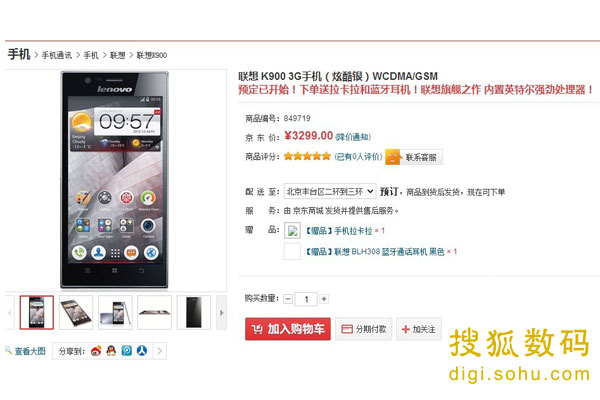This screenshot has height=400, width=600.
Task: View black back-side phone thumbnail
Action: pyautogui.click(x=194, y=312)
